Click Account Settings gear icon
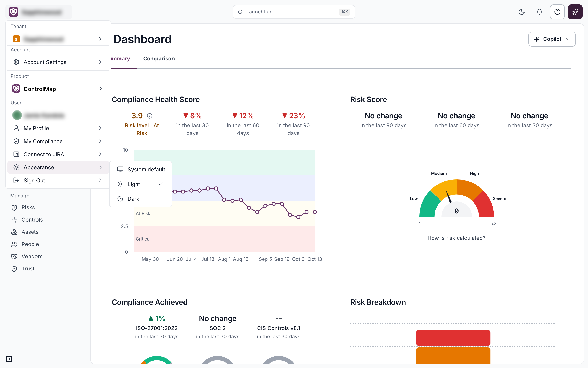The width and height of the screenshot is (588, 368). (16, 62)
